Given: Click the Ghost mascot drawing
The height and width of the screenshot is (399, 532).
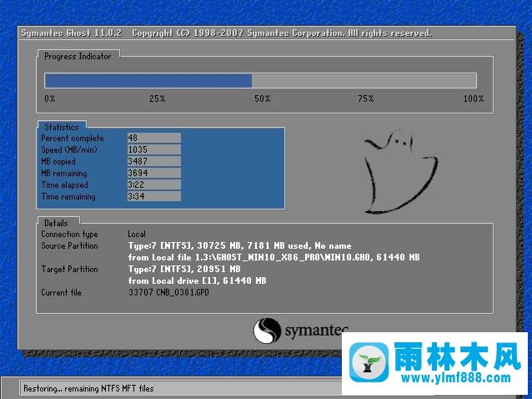Looking at the screenshot, I should coord(400,171).
